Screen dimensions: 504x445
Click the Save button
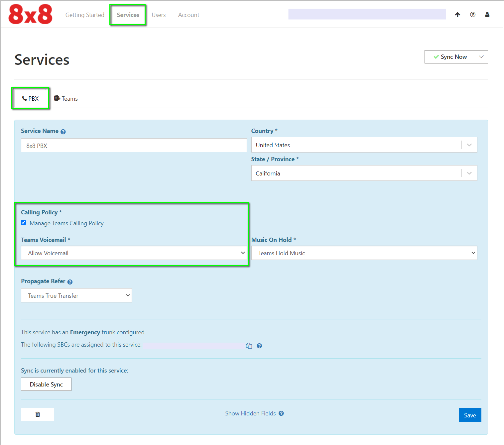(470, 415)
